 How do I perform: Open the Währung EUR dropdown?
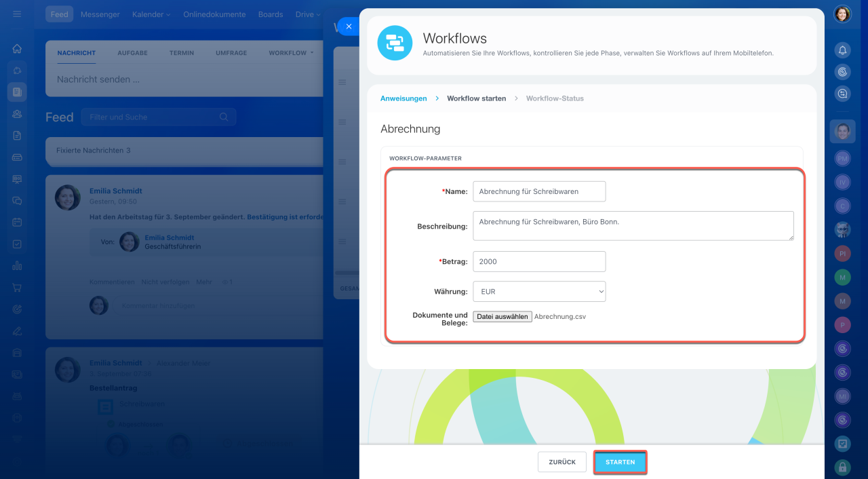(x=539, y=292)
